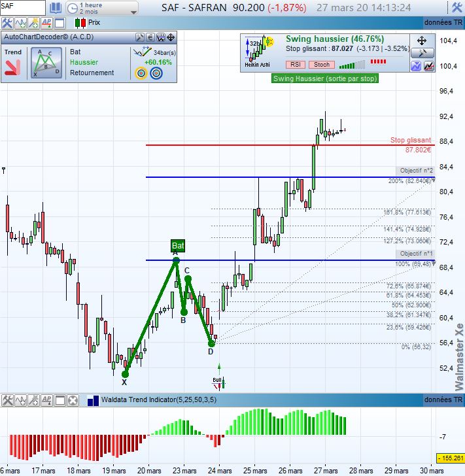Image resolution: width=465 pixels, height=476 pixels.
Task: Close the Waldata Trend Indicator panel
Action: coord(73,400)
